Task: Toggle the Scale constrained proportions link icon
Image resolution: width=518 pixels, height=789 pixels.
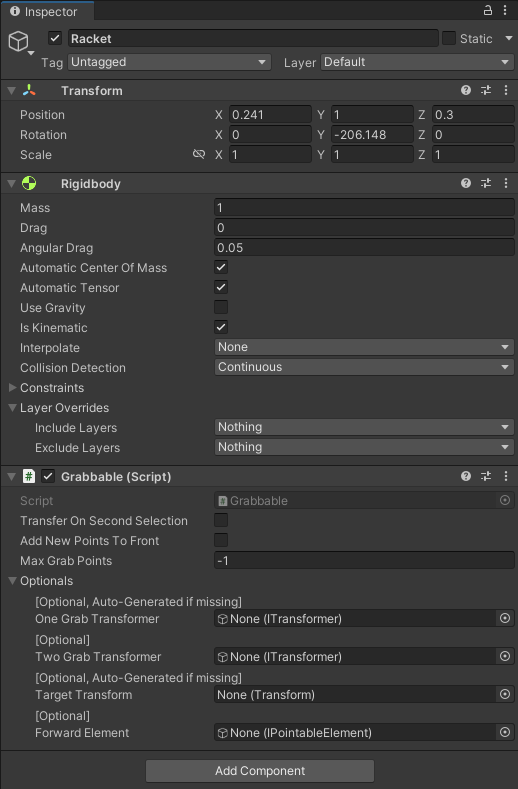Action: click(199, 154)
